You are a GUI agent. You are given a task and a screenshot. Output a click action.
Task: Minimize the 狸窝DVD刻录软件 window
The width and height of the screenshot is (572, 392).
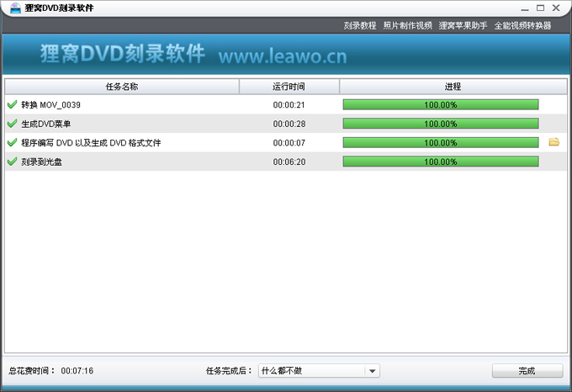tap(525, 8)
